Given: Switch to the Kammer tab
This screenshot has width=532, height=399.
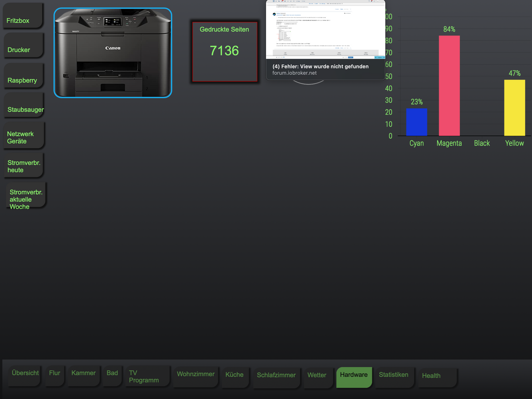Looking at the screenshot, I should click(83, 375).
